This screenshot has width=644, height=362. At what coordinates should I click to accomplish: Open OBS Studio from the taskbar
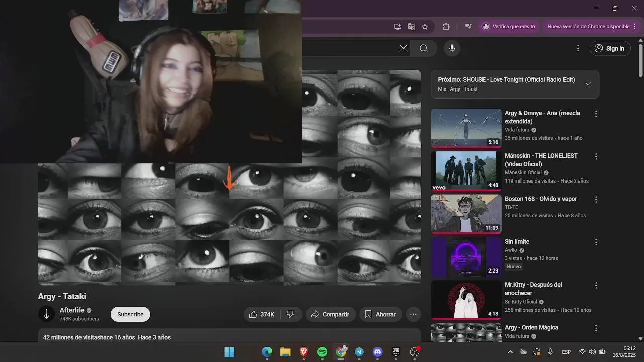pos(415,352)
